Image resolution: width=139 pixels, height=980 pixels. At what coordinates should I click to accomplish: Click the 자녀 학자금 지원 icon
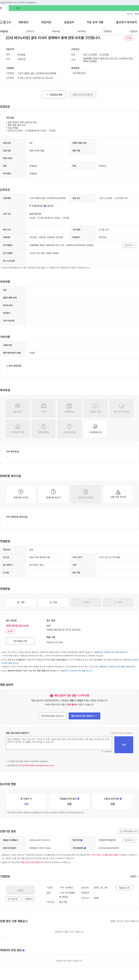pos(121,408)
